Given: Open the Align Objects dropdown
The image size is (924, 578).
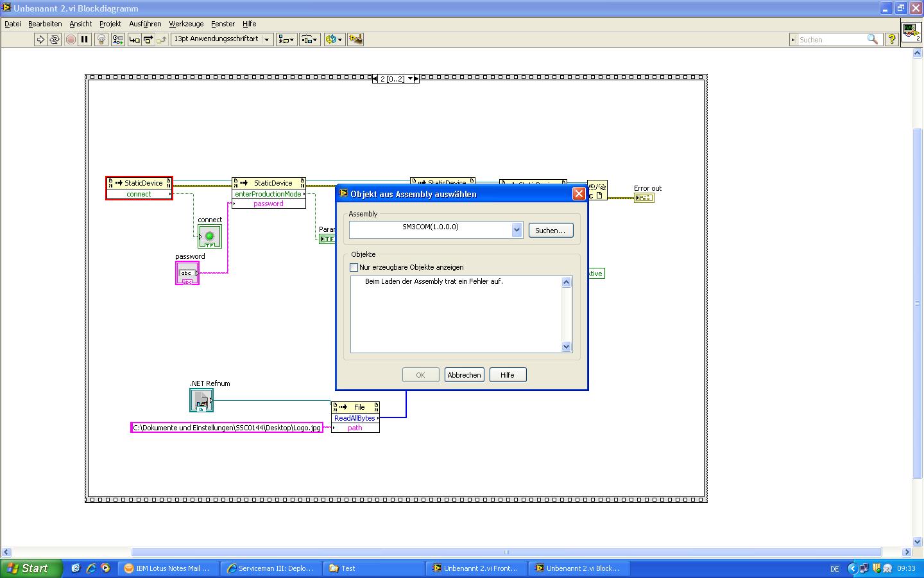Looking at the screenshot, I should click(x=286, y=40).
